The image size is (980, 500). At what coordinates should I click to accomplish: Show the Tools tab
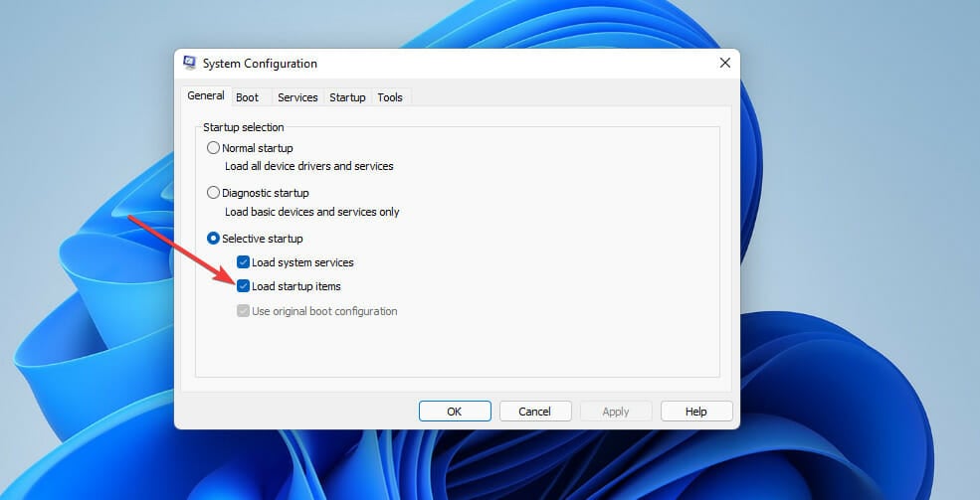click(x=390, y=97)
